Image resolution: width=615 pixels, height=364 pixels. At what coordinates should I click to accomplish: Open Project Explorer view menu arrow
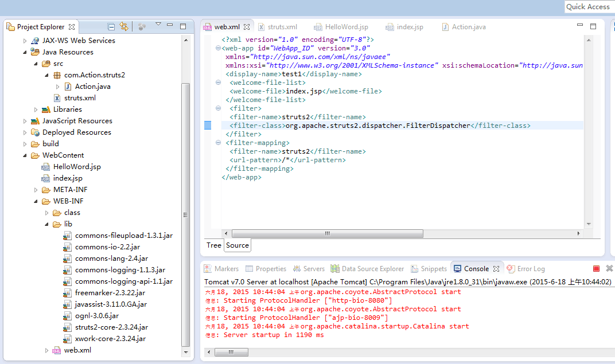coord(158,25)
